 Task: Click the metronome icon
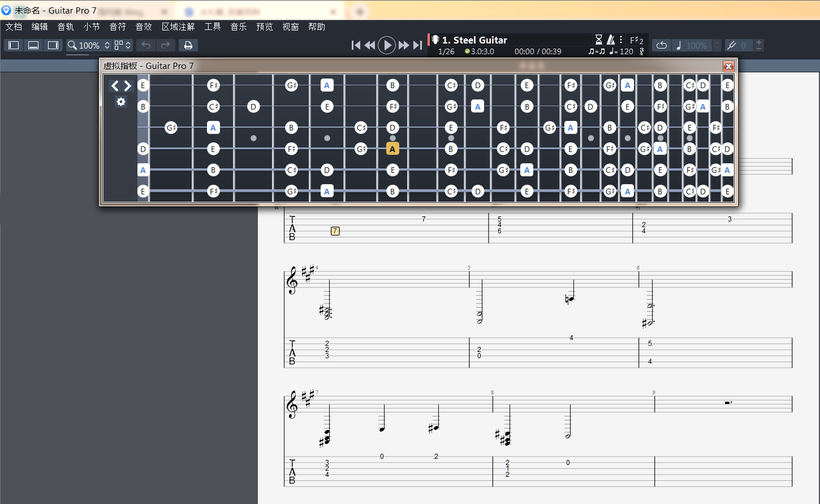click(x=611, y=40)
